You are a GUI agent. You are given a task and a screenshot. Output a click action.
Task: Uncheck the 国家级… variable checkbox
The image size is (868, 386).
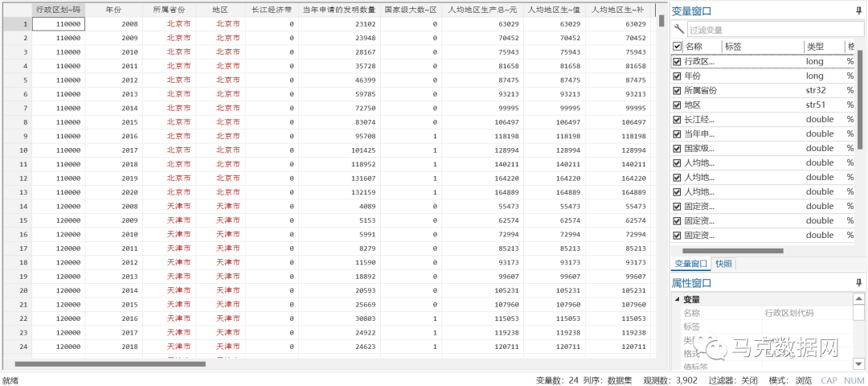(x=677, y=149)
